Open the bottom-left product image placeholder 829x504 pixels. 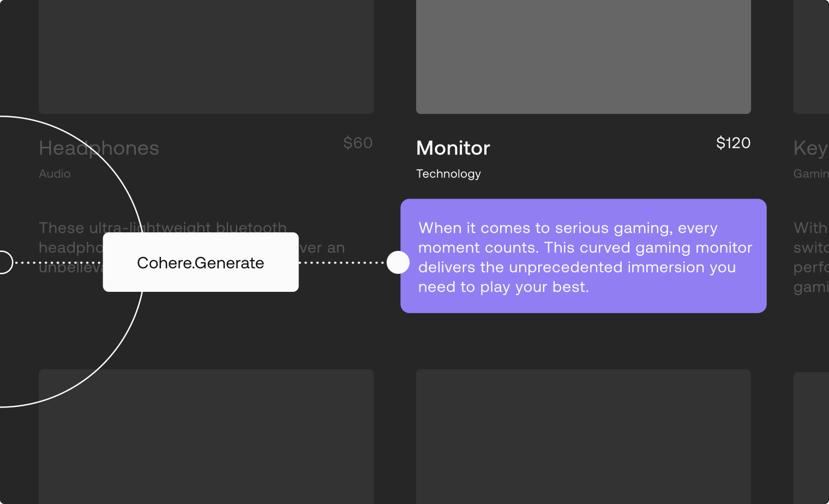tap(206, 436)
